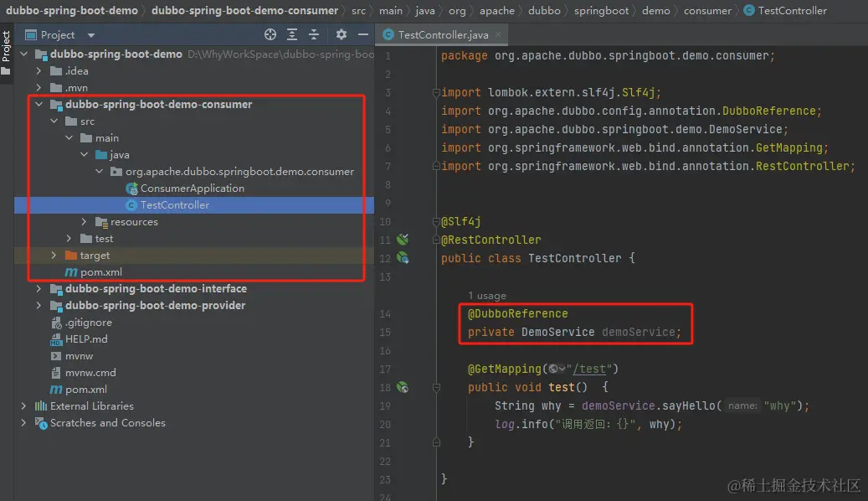868x501 pixels.
Task: Expand the .mvn folder
Action: pyautogui.click(x=39, y=88)
